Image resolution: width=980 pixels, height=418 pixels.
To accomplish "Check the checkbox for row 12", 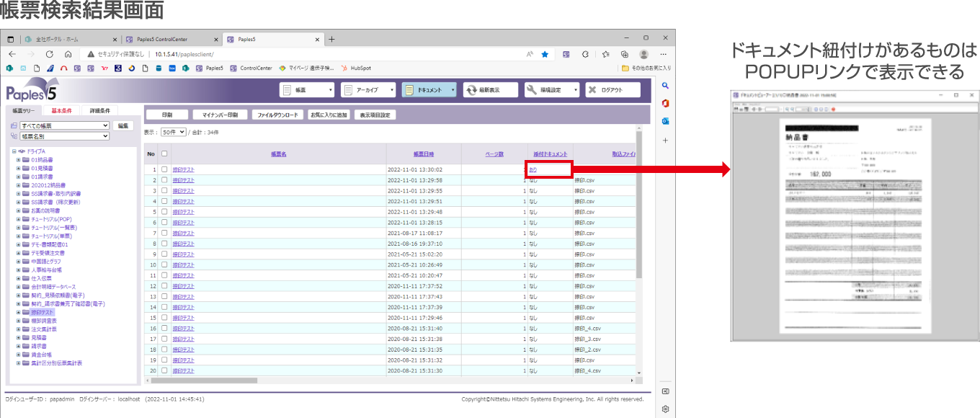I will [165, 286].
